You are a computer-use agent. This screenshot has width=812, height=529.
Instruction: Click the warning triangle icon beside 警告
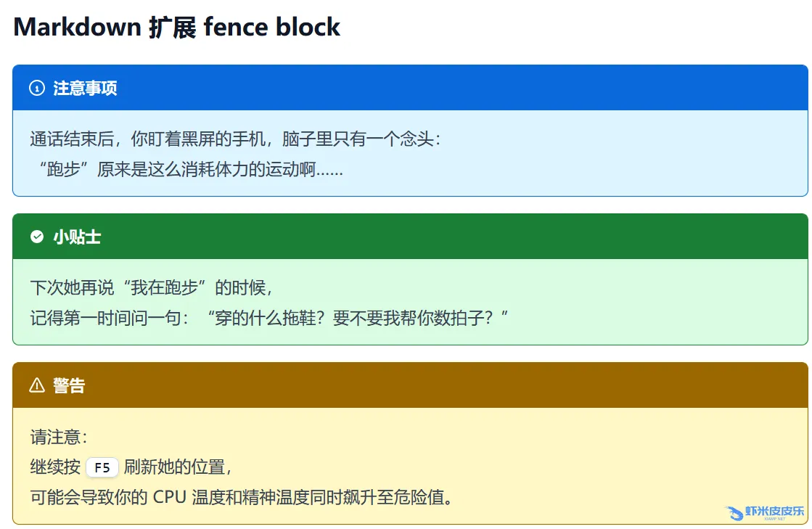[37, 385]
